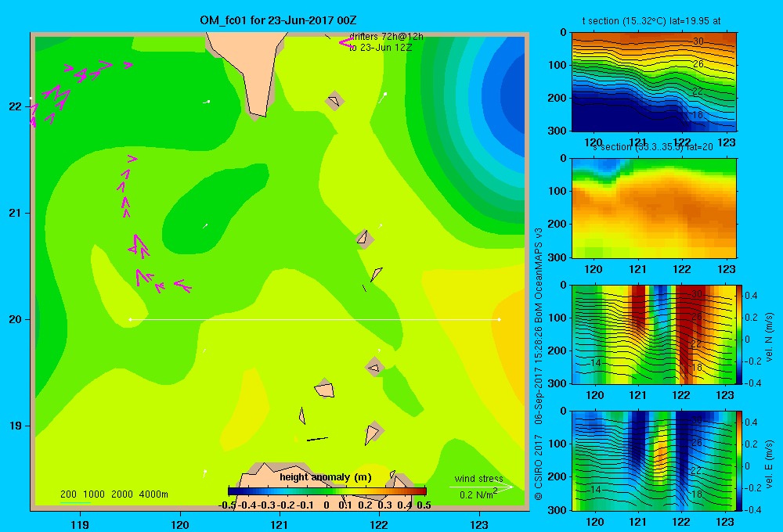Open the eastward velocity section plot
Image resolution: width=783 pixels, height=532 pixels.
pos(654,461)
